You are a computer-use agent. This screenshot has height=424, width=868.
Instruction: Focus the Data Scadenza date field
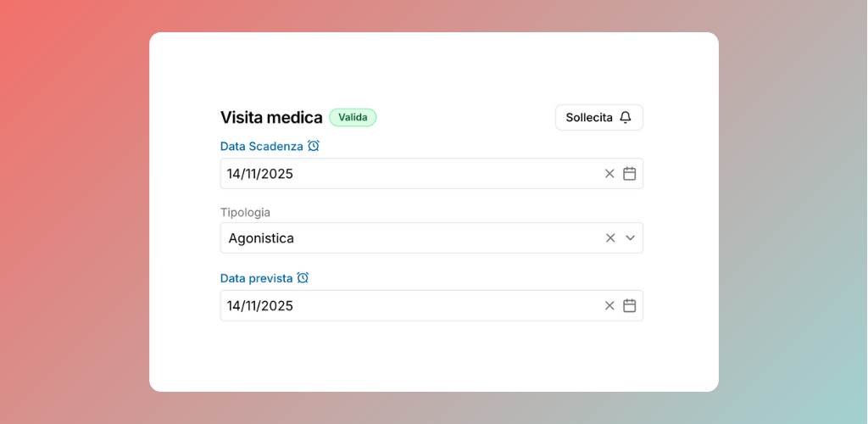tap(407, 174)
